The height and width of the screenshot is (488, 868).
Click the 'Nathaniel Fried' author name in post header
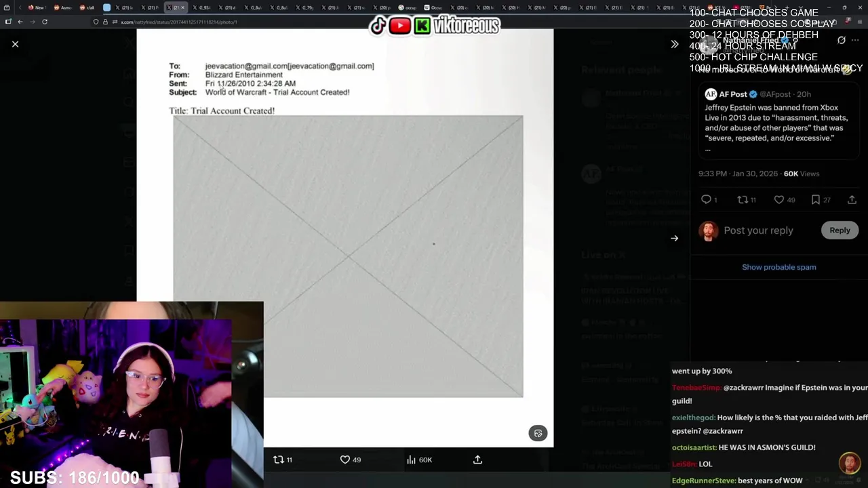click(x=751, y=41)
